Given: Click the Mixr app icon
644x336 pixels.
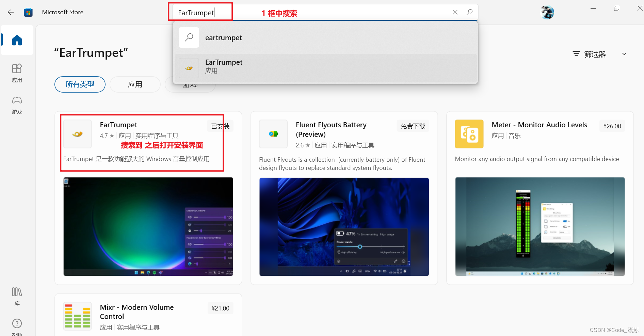Looking at the screenshot, I should click(78, 316).
